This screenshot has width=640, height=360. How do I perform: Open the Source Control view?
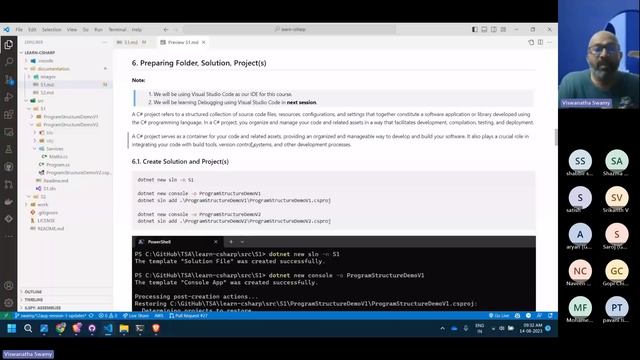(9, 79)
